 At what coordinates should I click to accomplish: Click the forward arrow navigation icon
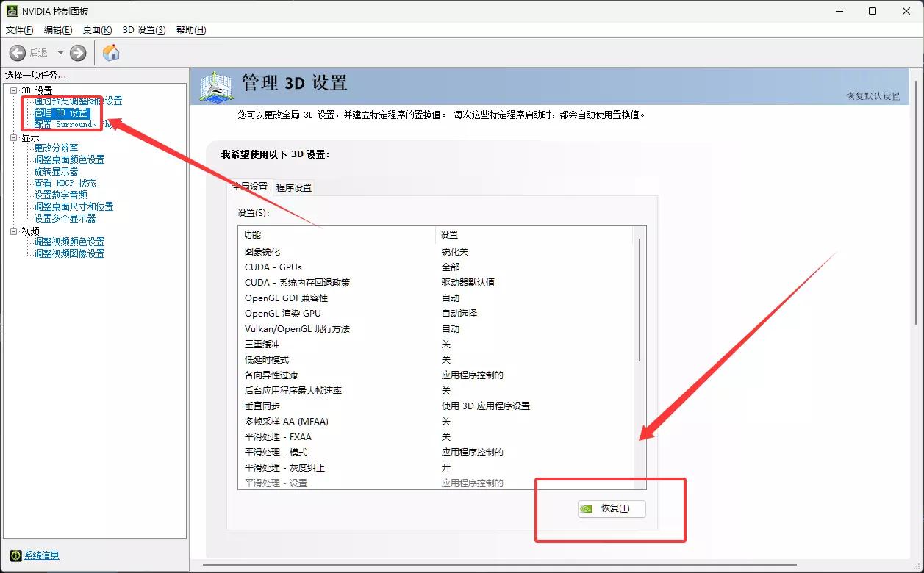tap(78, 53)
